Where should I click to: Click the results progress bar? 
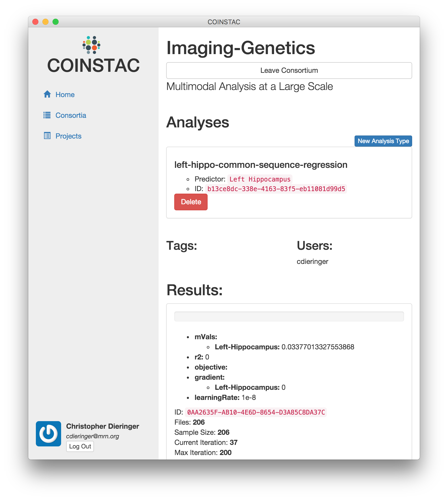[x=289, y=316]
